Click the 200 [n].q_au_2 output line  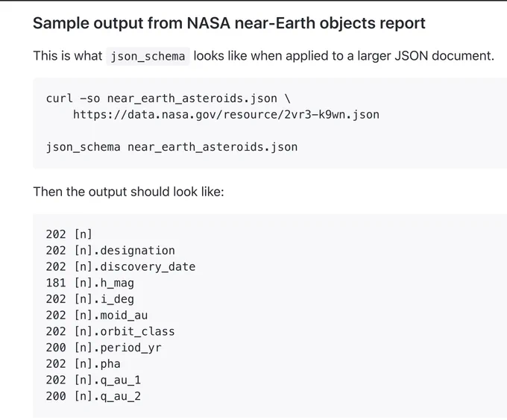tap(93, 396)
